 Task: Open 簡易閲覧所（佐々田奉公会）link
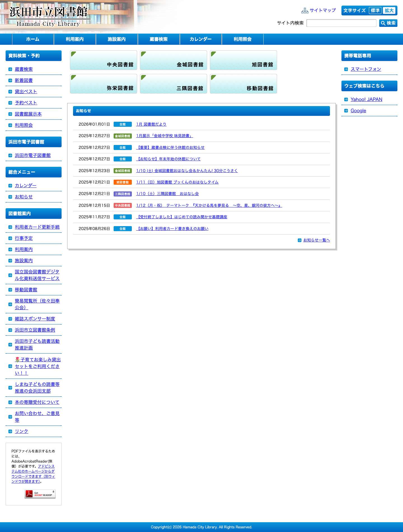tap(37, 304)
